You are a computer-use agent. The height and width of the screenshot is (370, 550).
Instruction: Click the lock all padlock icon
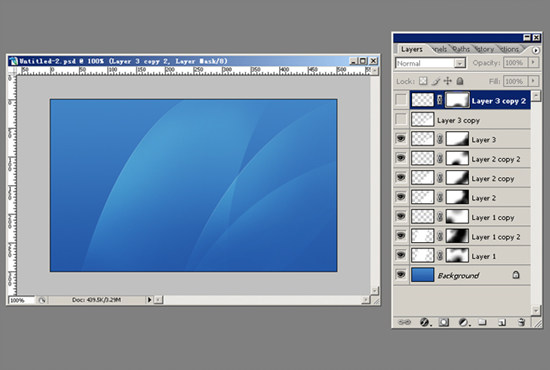[x=460, y=81]
